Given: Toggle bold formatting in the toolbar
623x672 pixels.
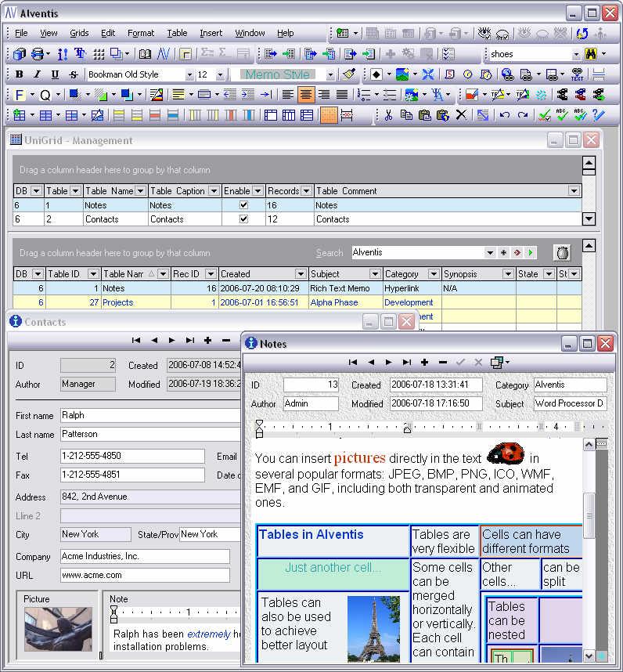Looking at the screenshot, I should coord(20,74).
